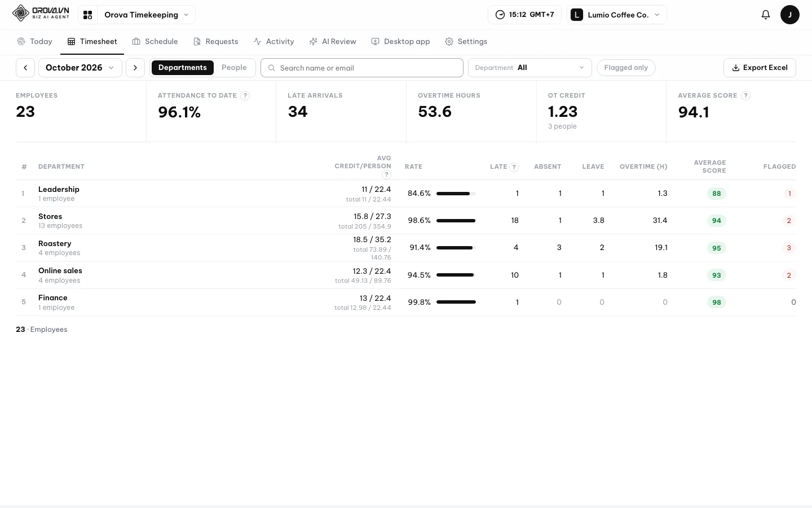The width and height of the screenshot is (812, 508).
Task: Go to previous month arrow
Action: pos(25,68)
